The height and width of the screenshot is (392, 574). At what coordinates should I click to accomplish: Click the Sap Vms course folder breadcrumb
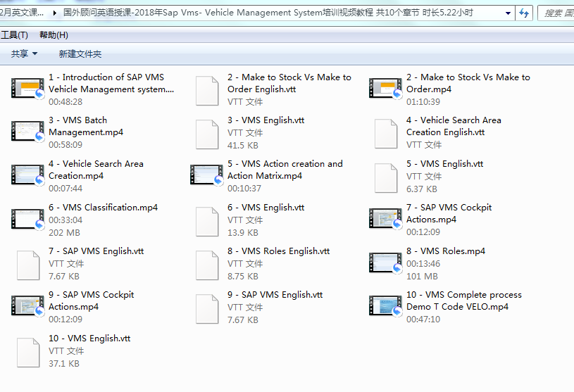pos(268,13)
